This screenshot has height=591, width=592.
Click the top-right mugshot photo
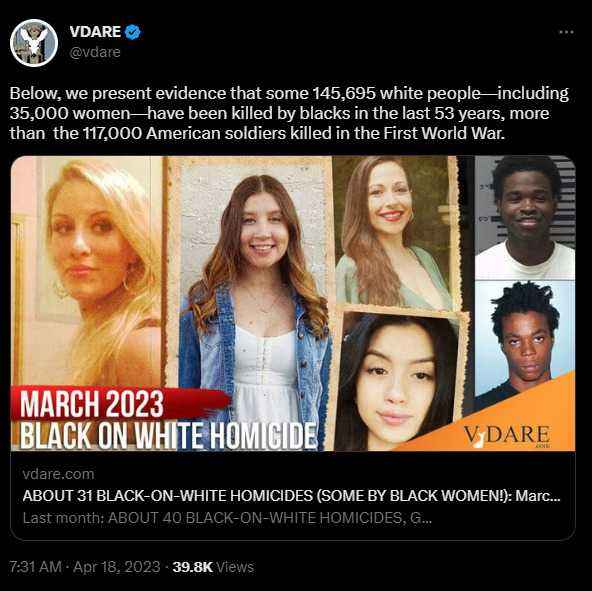(x=525, y=218)
